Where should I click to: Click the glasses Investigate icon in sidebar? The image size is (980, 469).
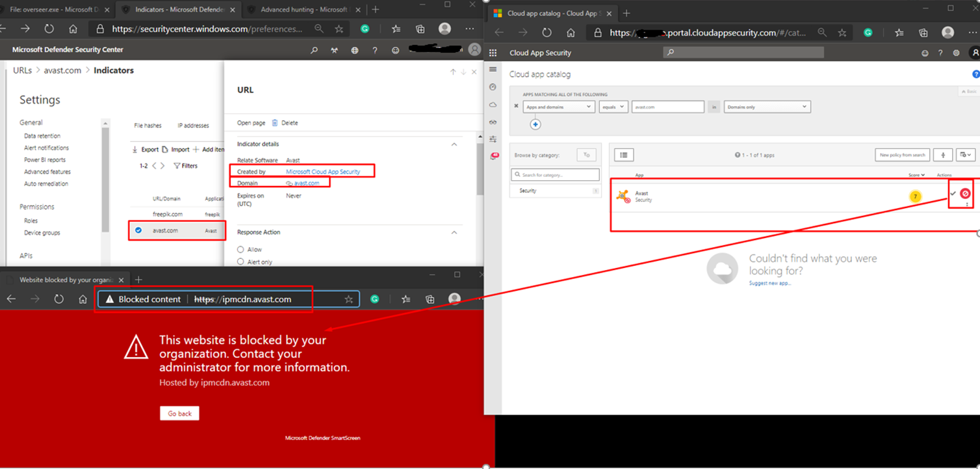tap(493, 122)
